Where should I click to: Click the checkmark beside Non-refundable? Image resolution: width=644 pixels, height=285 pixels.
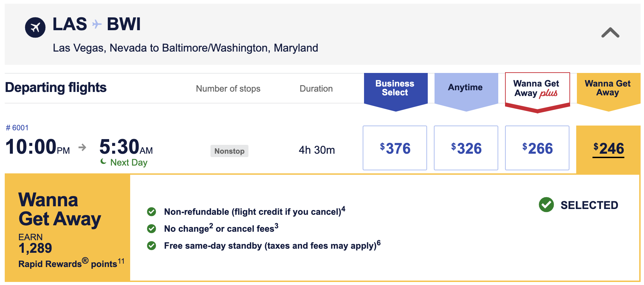(x=152, y=212)
